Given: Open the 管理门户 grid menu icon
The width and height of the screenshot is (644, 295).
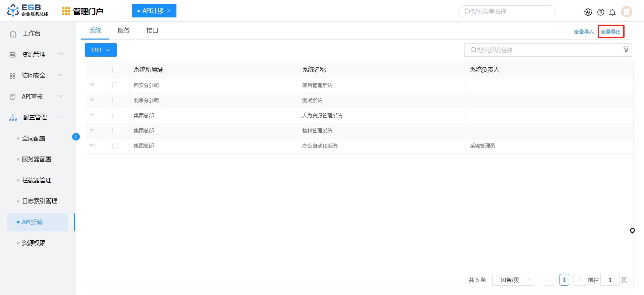Looking at the screenshot, I should coord(66,11).
